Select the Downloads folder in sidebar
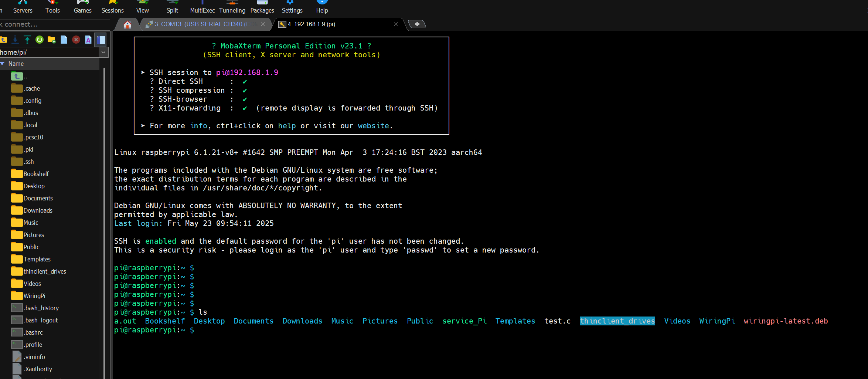 tap(32, 210)
